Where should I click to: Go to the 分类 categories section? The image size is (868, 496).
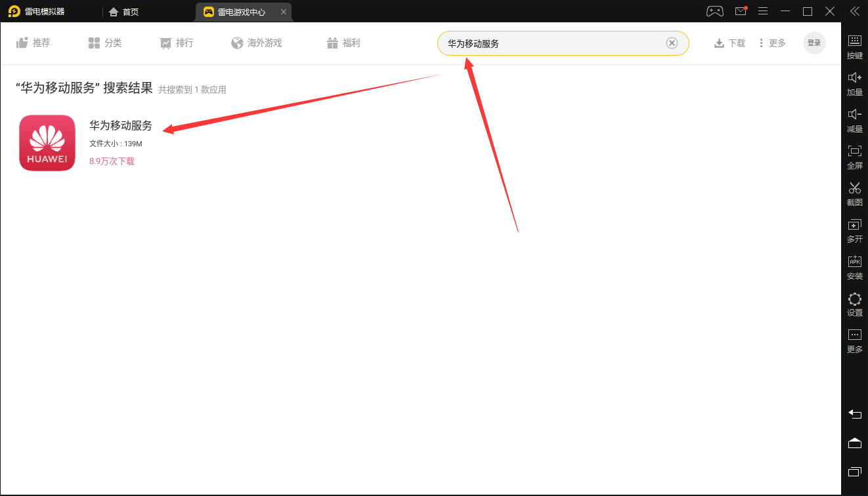[105, 43]
